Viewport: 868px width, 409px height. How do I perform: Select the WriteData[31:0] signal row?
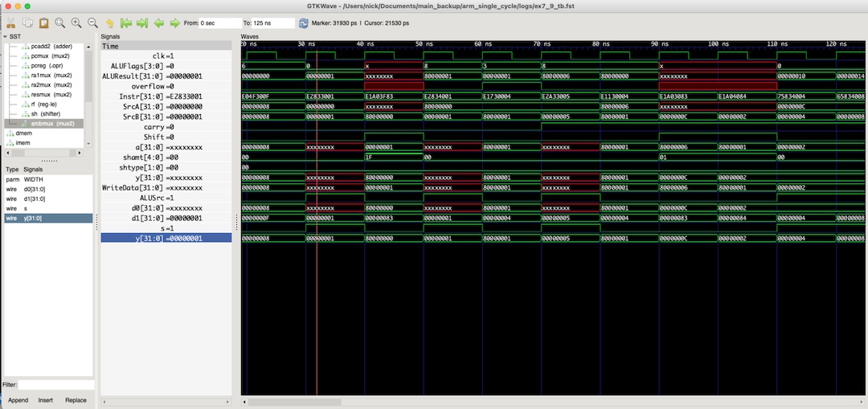166,188
